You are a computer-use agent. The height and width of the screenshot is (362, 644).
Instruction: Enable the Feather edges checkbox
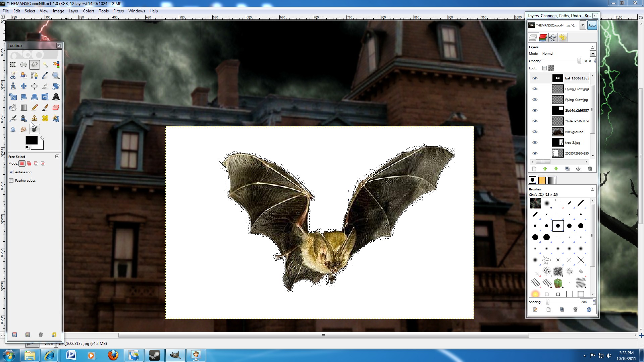pyautogui.click(x=11, y=180)
